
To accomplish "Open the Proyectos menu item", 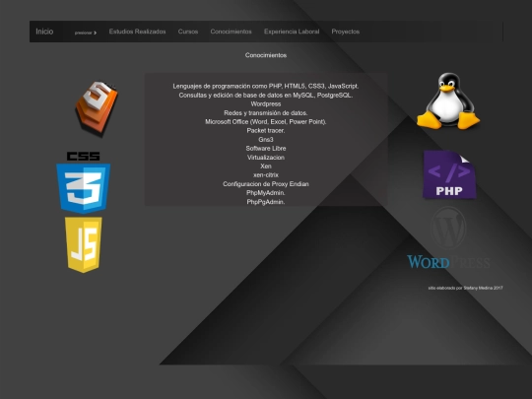I will pyautogui.click(x=346, y=32).
